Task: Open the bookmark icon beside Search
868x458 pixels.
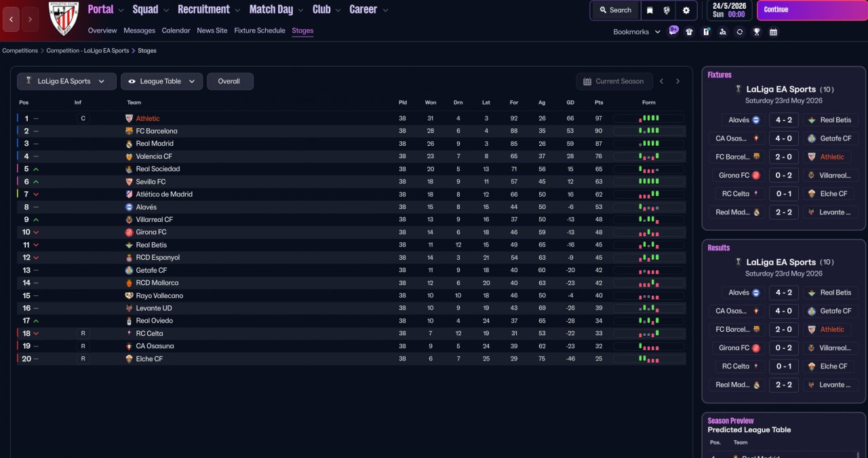Action: click(x=650, y=10)
